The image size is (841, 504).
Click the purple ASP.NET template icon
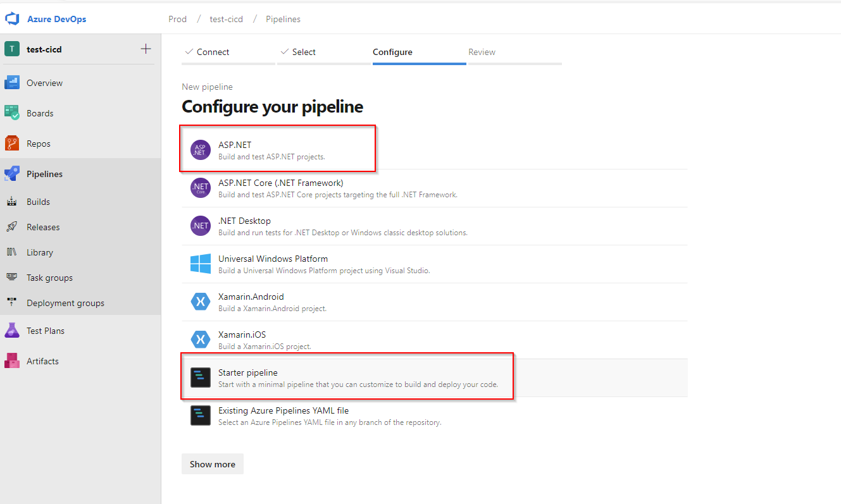pos(201,151)
